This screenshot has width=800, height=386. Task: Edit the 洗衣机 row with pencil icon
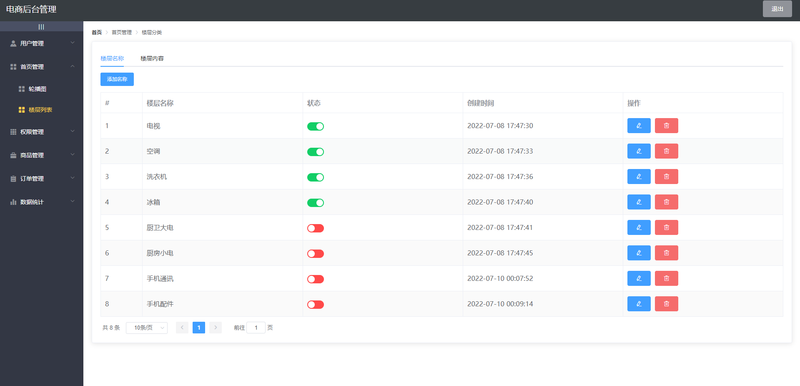pyautogui.click(x=639, y=176)
